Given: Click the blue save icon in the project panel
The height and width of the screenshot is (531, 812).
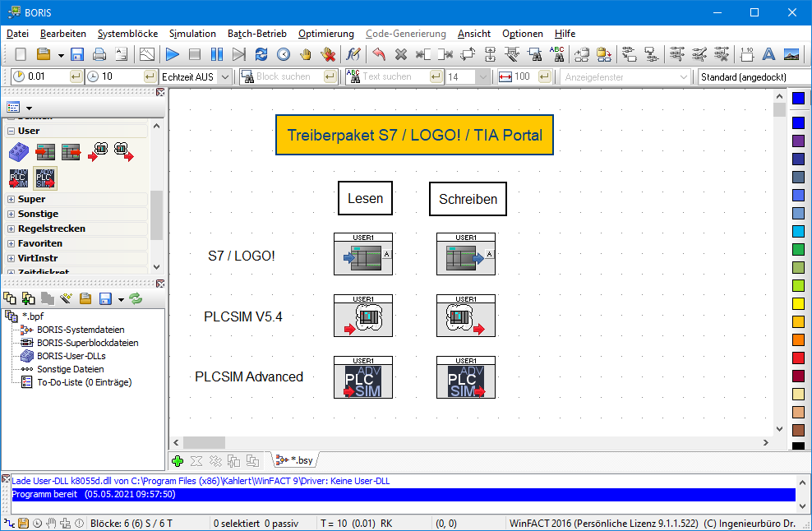Looking at the screenshot, I should [x=105, y=298].
